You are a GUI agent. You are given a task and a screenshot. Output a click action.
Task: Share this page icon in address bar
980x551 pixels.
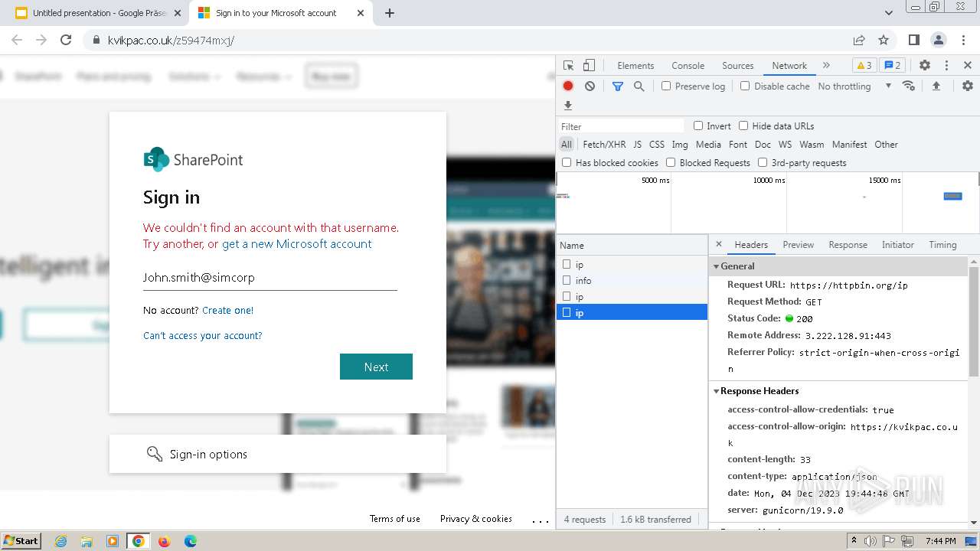click(x=859, y=40)
